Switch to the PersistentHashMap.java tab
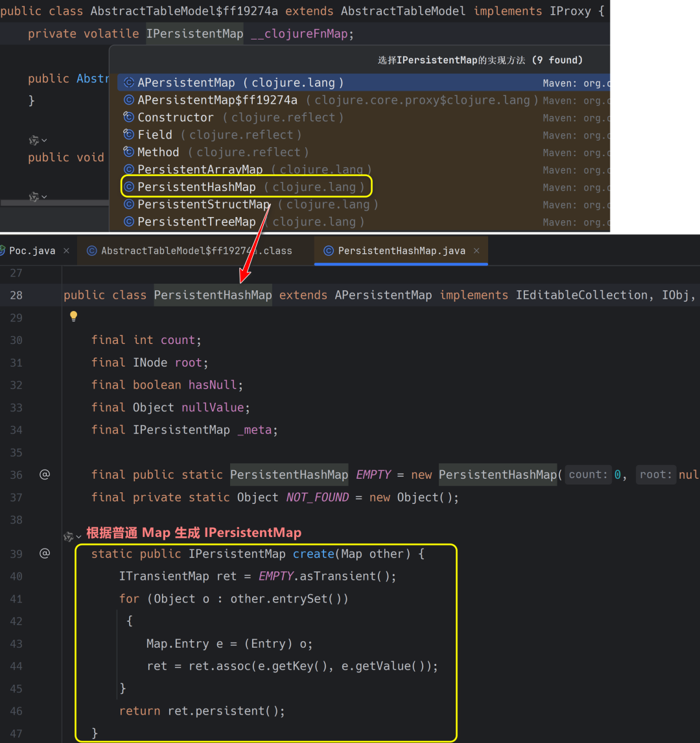Image resolution: width=700 pixels, height=743 pixels. pyautogui.click(x=401, y=251)
